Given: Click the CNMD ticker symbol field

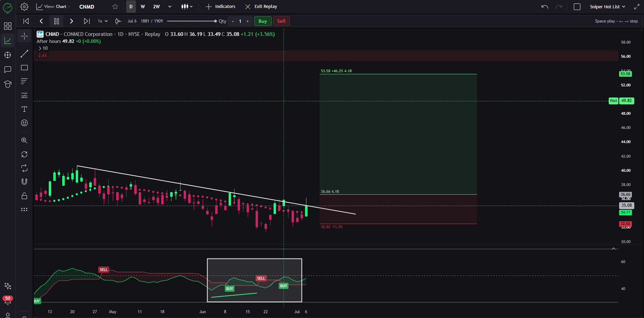Looking at the screenshot, I should tap(87, 7).
